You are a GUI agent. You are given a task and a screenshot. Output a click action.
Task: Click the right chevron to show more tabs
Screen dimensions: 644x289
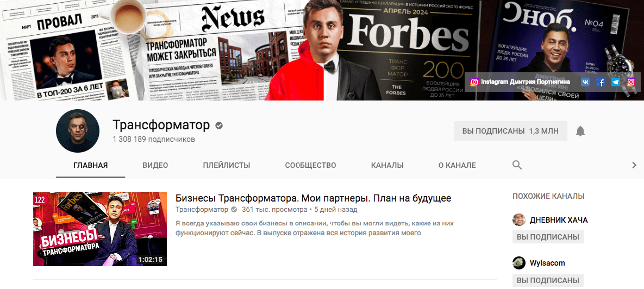[634, 166]
